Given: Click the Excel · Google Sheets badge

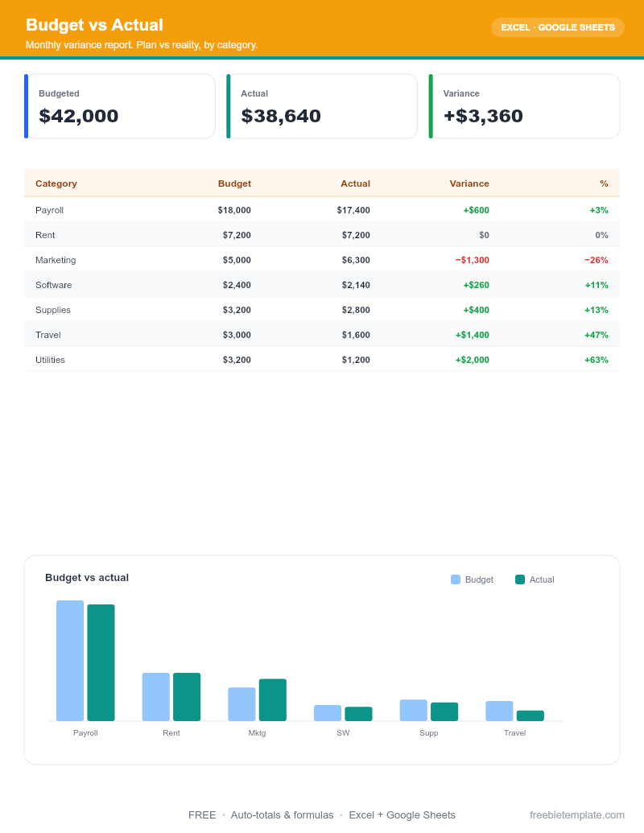Looking at the screenshot, I should [x=557, y=27].
